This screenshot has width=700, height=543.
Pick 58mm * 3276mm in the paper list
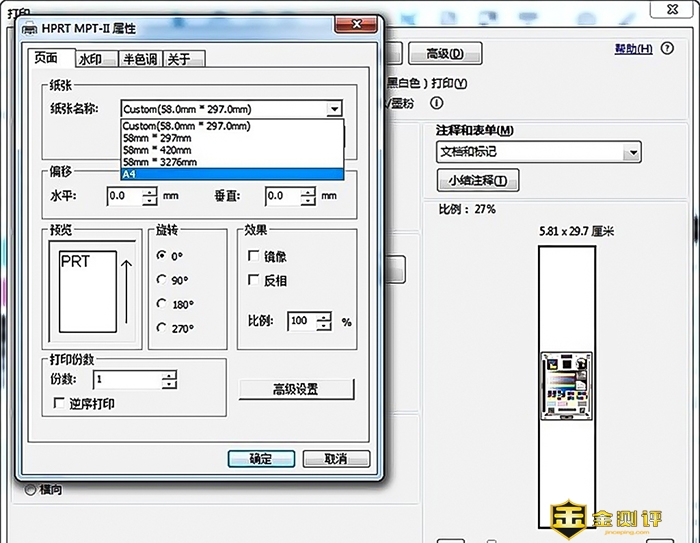click(160, 162)
